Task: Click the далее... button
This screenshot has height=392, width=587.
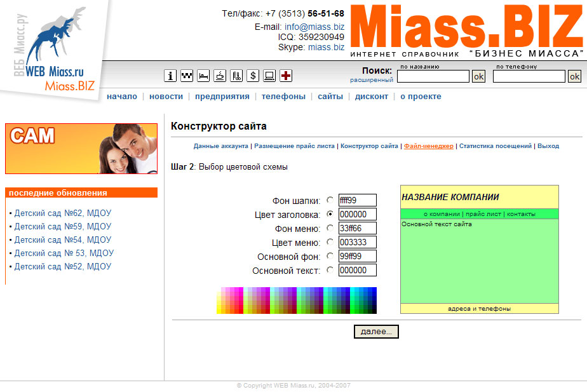Action: pos(376,332)
